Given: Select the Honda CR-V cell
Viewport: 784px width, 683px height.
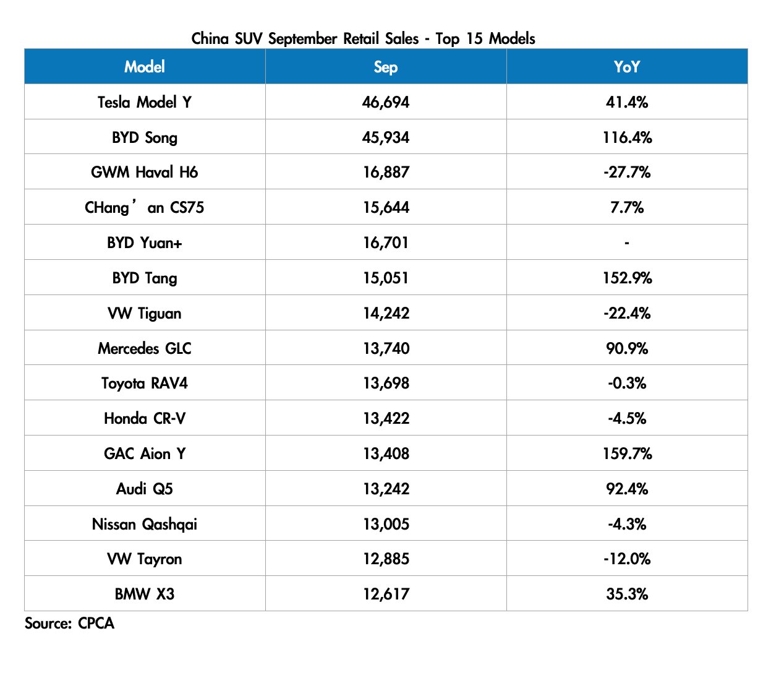Looking at the screenshot, I should click(145, 418).
